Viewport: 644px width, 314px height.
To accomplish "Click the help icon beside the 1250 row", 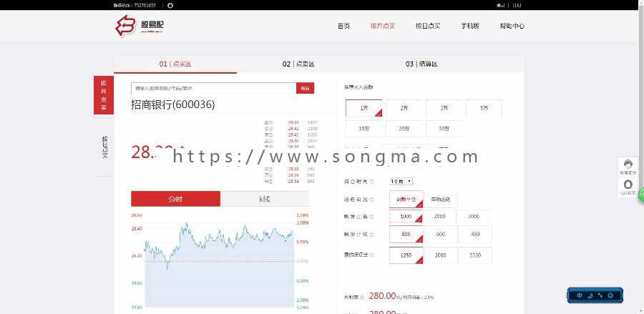I will pyautogui.click(x=371, y=255).
